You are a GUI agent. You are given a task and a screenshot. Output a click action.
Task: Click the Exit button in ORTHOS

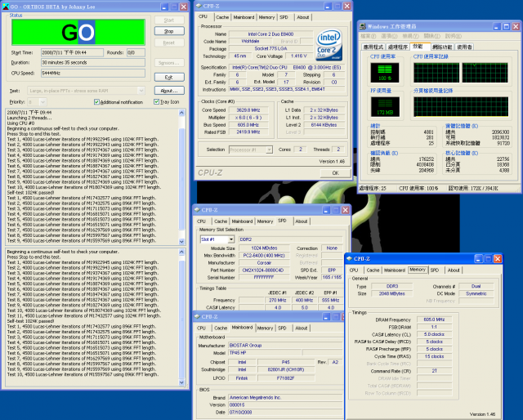(169, 78)
